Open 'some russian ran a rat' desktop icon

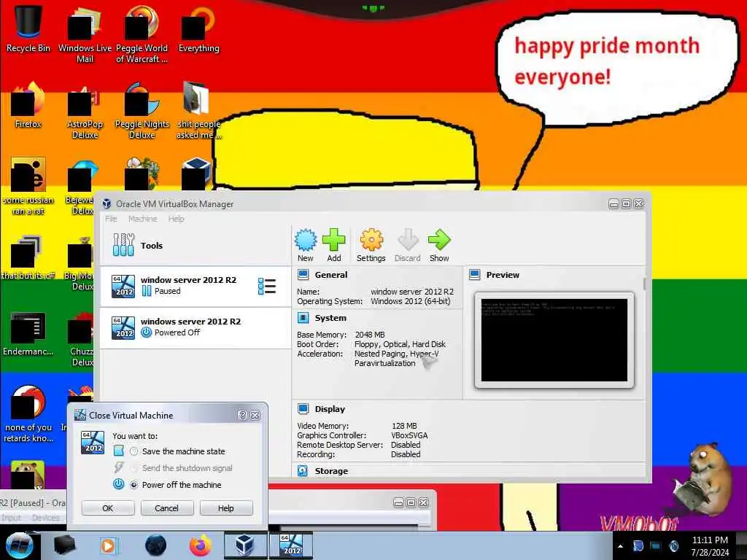click(28, 186)
